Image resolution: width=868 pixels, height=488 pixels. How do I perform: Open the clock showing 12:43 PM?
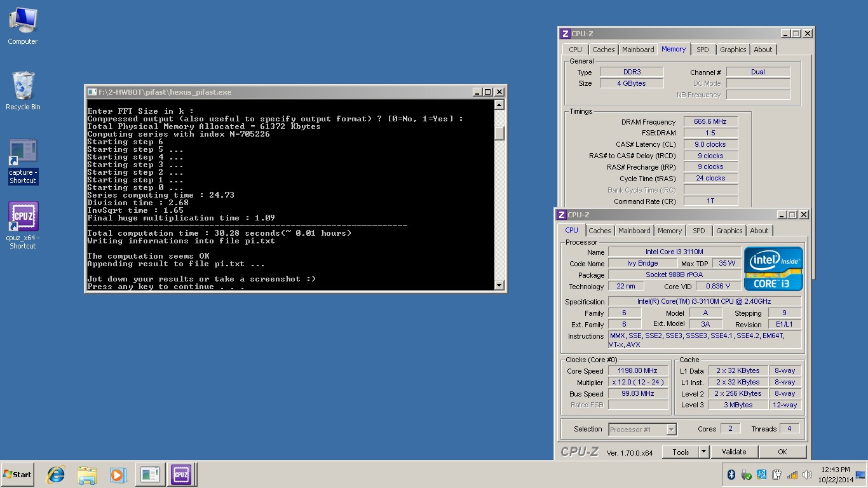(x=836, y=475)
